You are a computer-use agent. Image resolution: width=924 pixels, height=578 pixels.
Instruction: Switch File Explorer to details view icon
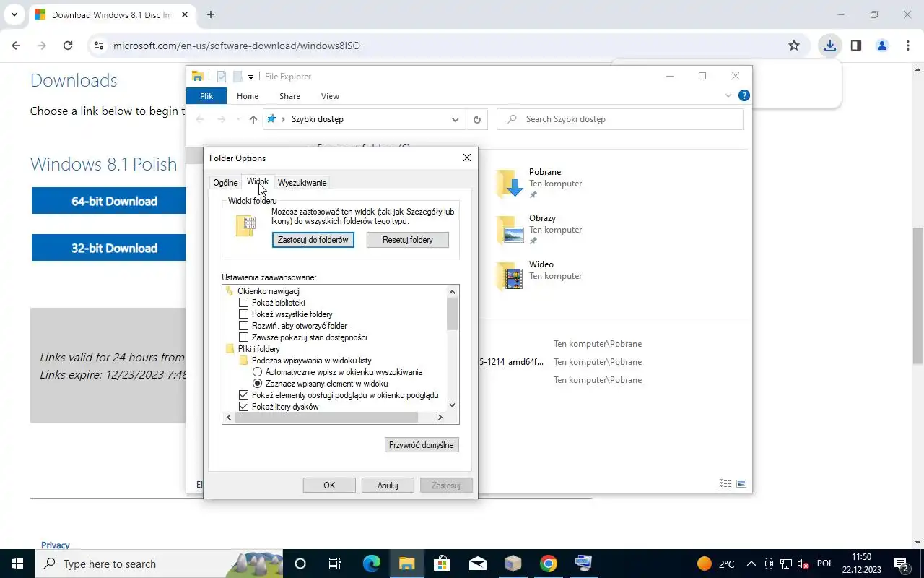pos(725,484)
